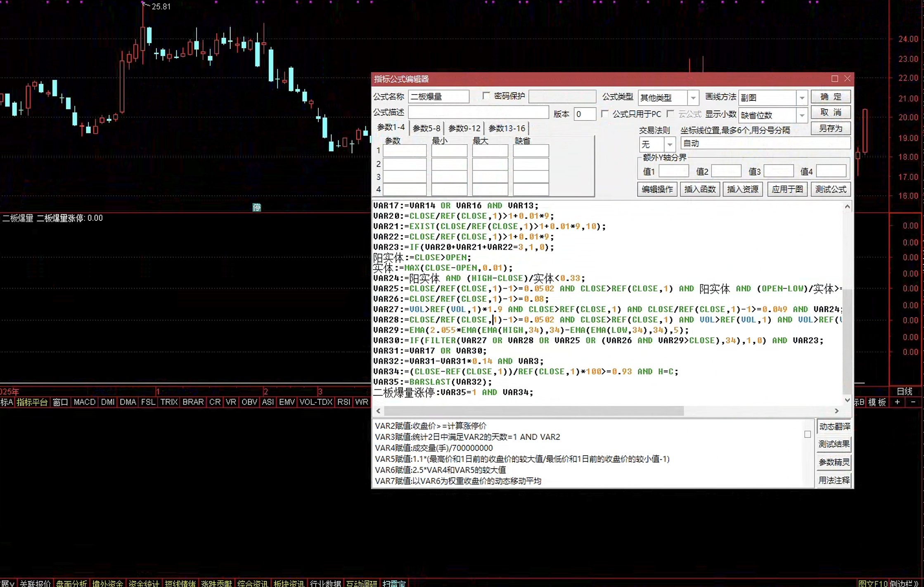Open the 公式类型 dropdown
The width and height of the screenshot is (924, 587).
point(693,98)
